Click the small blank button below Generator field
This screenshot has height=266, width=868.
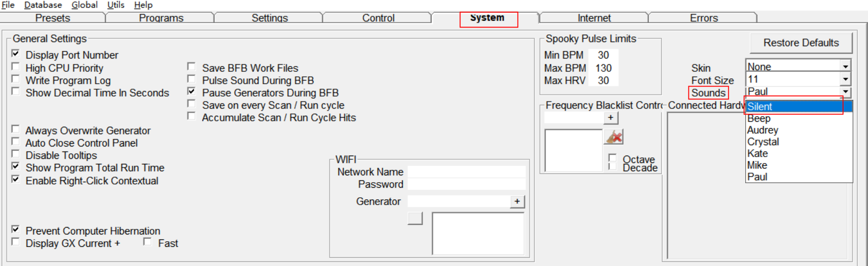[x=415, y=218]
